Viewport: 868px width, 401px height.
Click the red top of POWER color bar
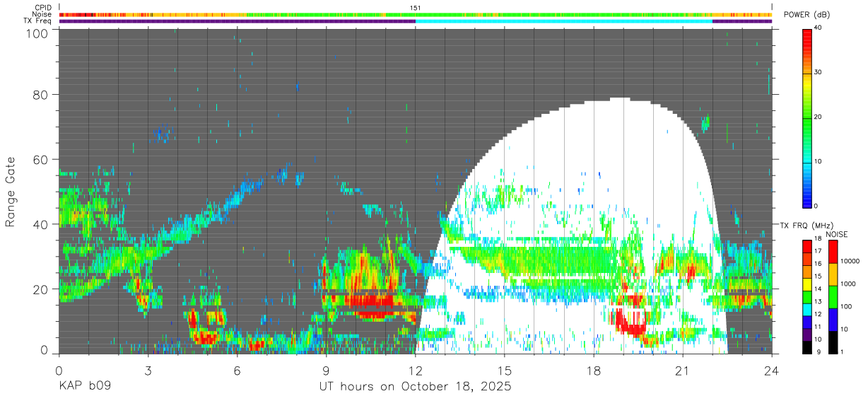[x=807, y=37]
